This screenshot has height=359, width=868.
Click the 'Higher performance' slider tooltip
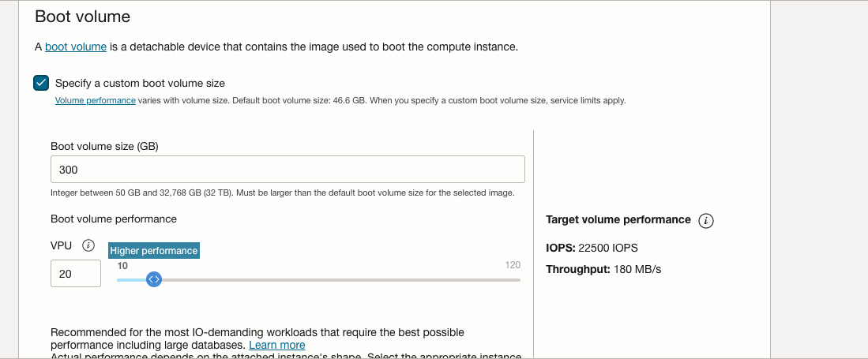(x=154, y=251)
